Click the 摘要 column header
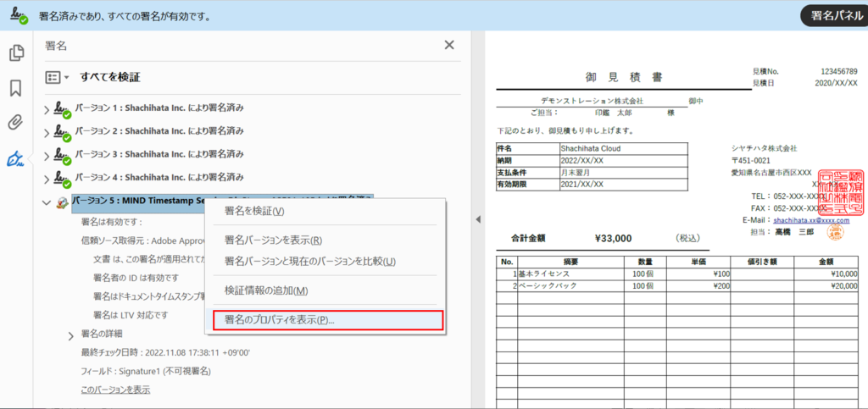Viewport: 868px width, 409px height. 570,262
